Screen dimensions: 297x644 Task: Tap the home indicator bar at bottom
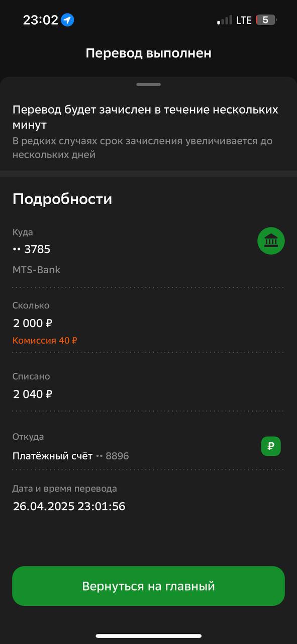tap(148, 636)
